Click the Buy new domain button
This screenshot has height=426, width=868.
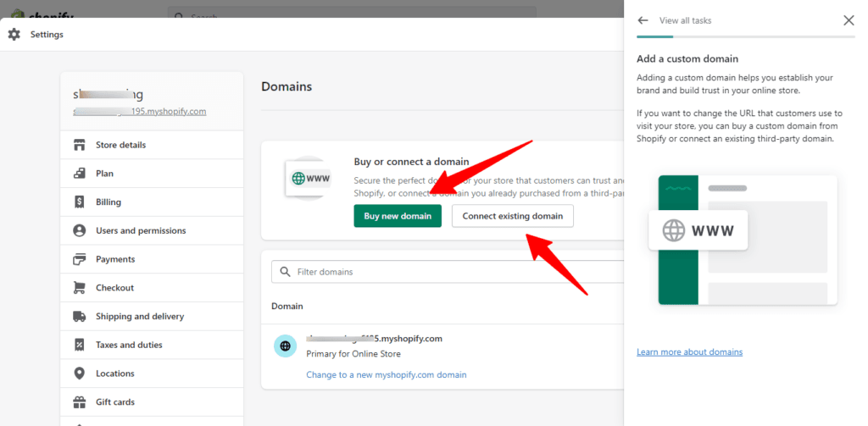398,216
